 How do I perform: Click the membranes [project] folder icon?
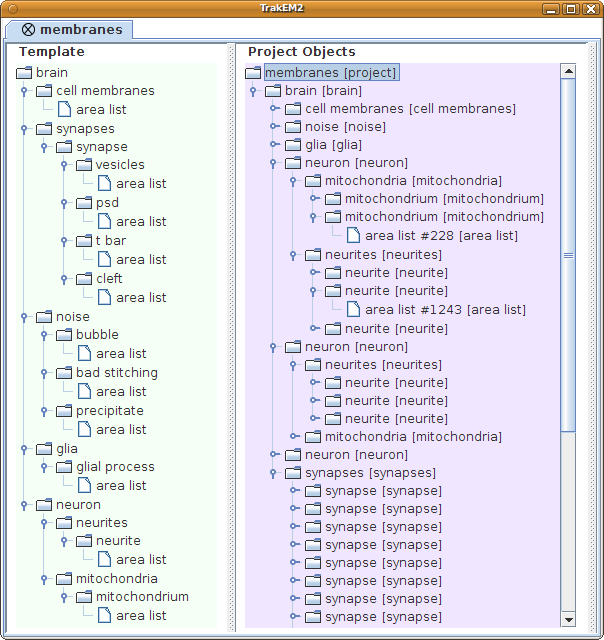pos(253,73)
